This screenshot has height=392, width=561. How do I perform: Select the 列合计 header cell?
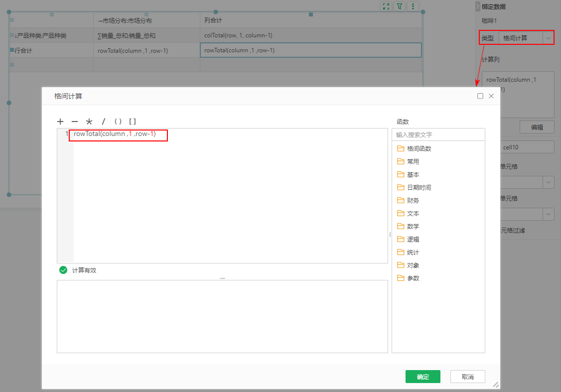(x=311, y=20)
